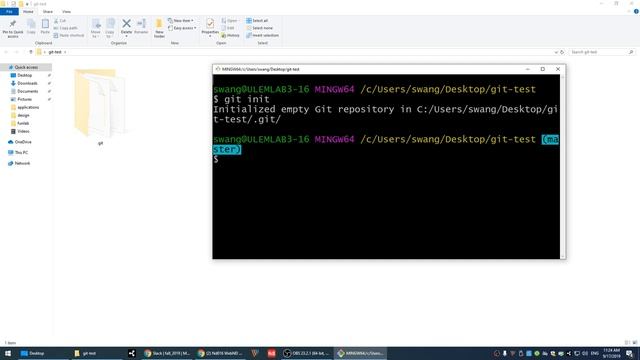Click the Refresh button by address bar
The width and height of the screenshot is (640, 360).
pyautogui.click(x=562, y=52)
